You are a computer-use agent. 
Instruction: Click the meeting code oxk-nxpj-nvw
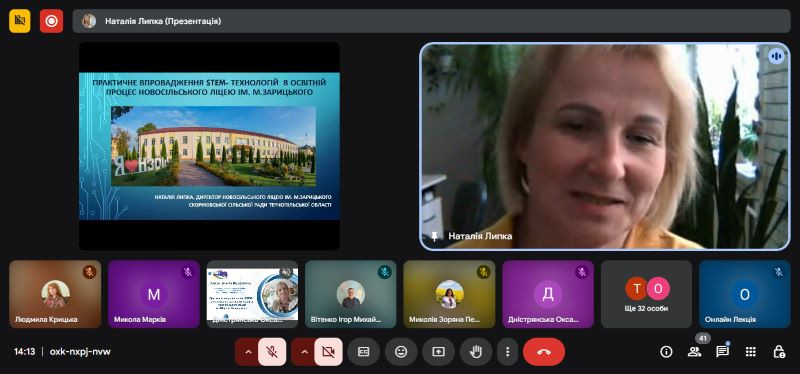click(80, 352)
